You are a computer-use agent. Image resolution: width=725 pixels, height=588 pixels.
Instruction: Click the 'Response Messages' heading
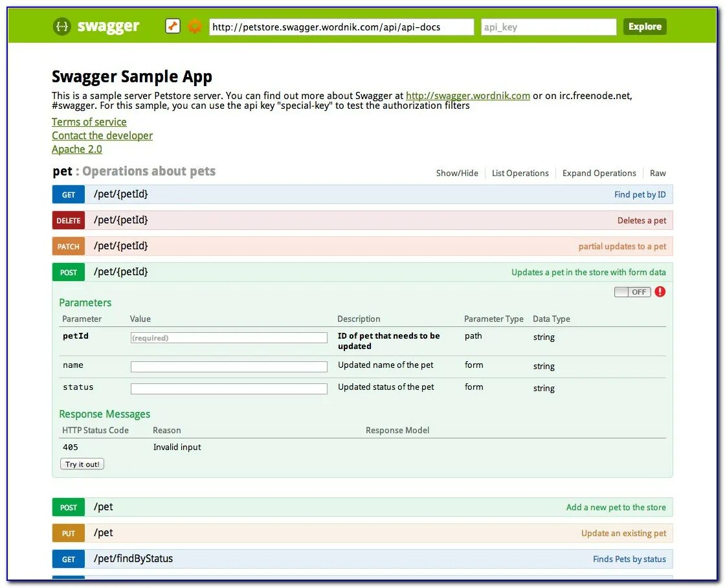pos(104,414)
